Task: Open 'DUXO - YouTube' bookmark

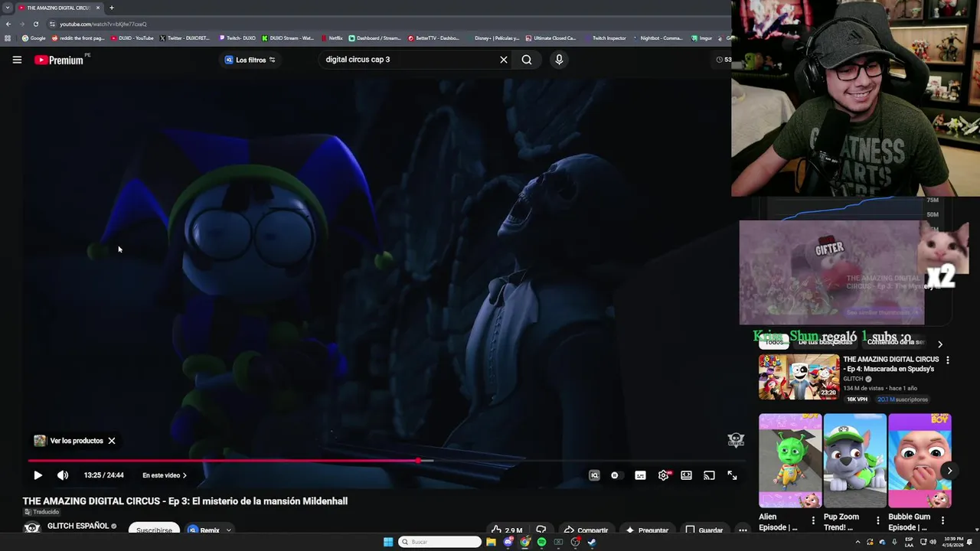Action: click(x=132, y=38)
